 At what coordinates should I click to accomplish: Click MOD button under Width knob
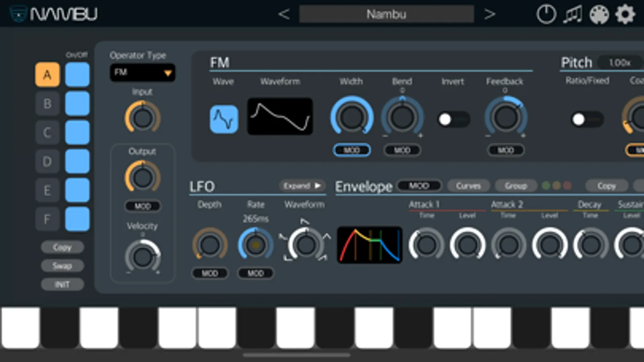coord(352,150)
